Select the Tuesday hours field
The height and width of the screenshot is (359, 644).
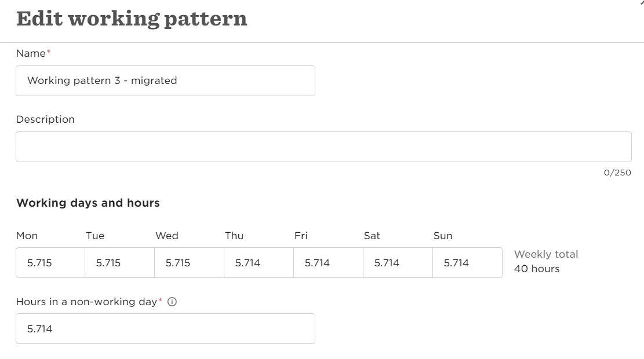coord(119,262)
